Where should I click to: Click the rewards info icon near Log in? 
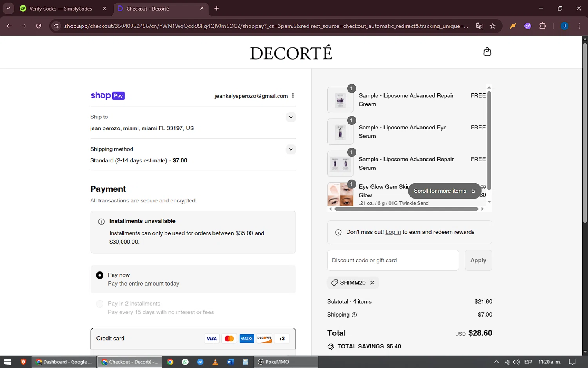tap(338, 232)
